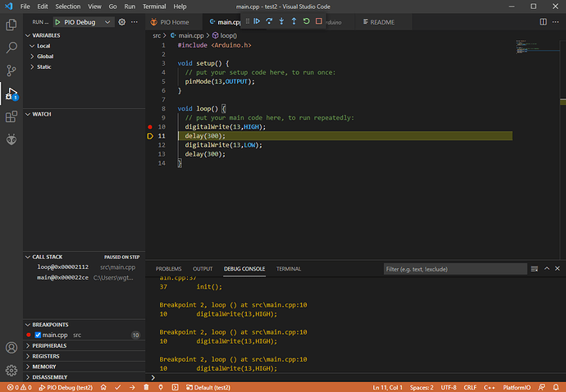
Task: Open the Extensions view in activity bar
Action: (x=11, y=117)
